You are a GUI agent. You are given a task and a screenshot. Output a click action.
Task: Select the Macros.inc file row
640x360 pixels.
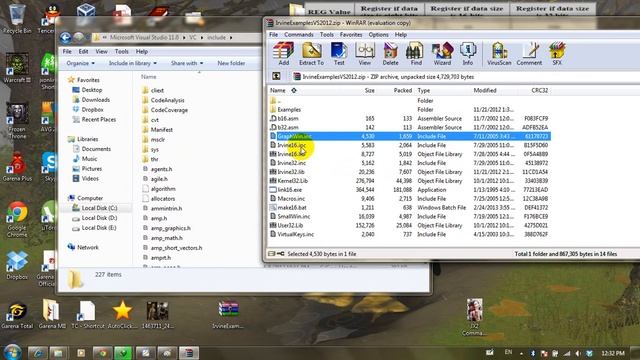pos(409,199)
